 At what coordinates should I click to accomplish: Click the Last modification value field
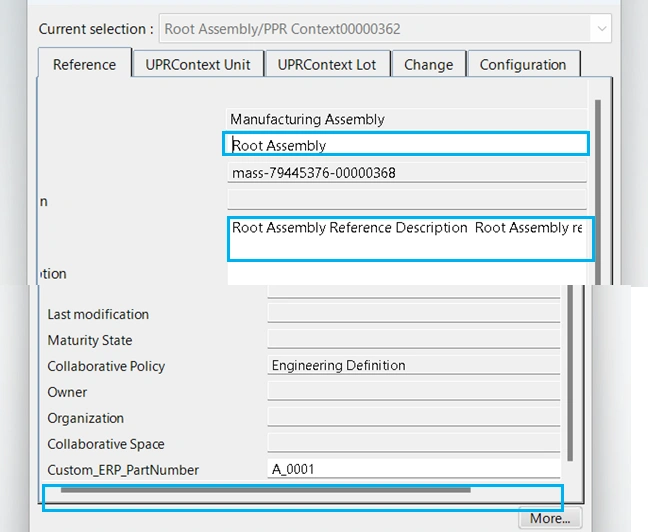[x=413, y=314]
